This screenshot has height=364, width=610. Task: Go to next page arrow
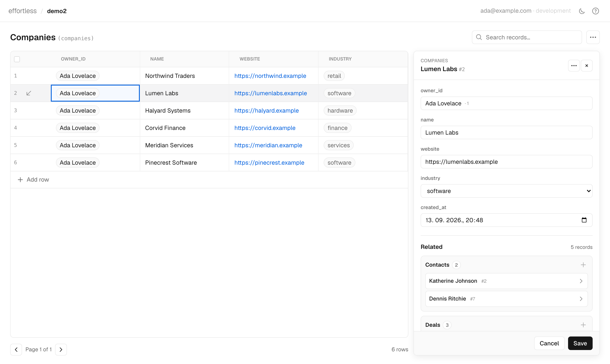61,349
